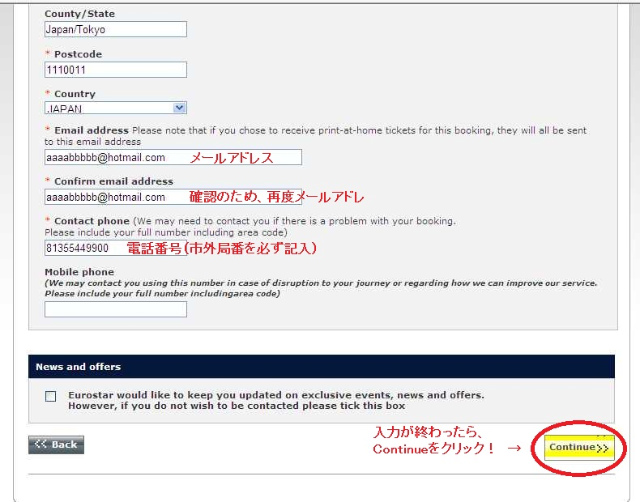Click the yellow Continue button
This screenshot has width=640, height=502.
coord(579,447)
